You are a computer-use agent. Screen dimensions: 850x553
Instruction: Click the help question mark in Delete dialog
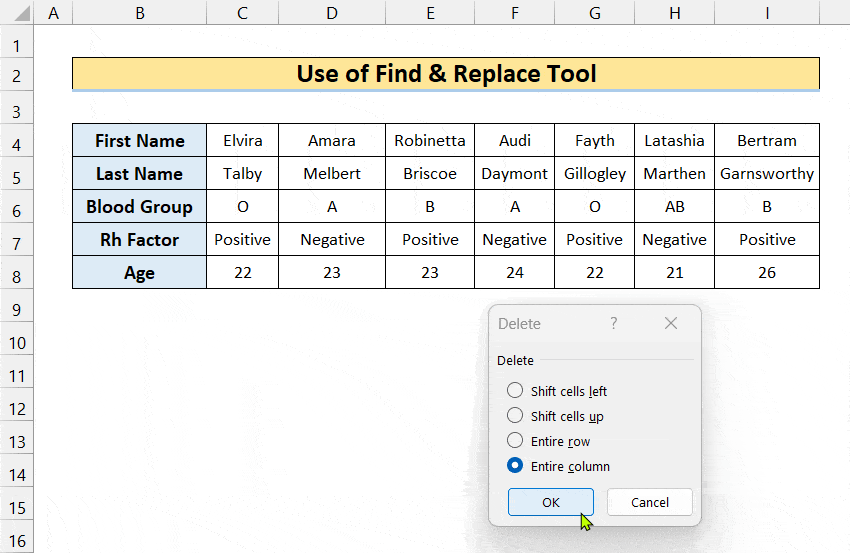[x=613, y=324]
